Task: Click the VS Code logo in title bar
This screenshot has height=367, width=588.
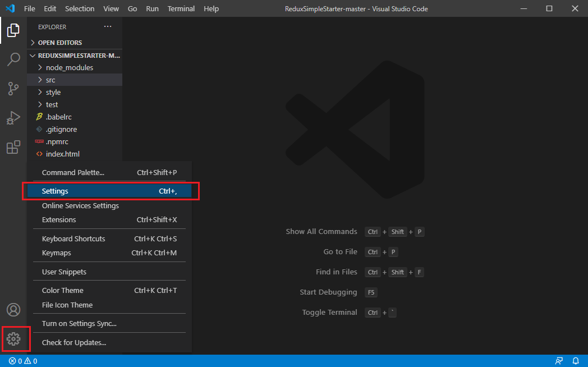Action: tap(10, 8)
